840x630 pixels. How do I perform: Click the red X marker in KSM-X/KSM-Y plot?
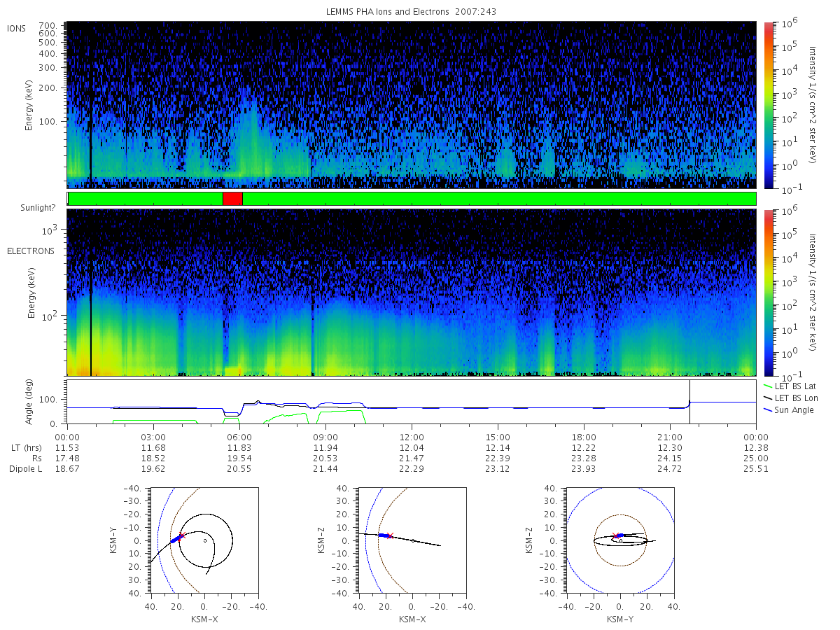181,536
